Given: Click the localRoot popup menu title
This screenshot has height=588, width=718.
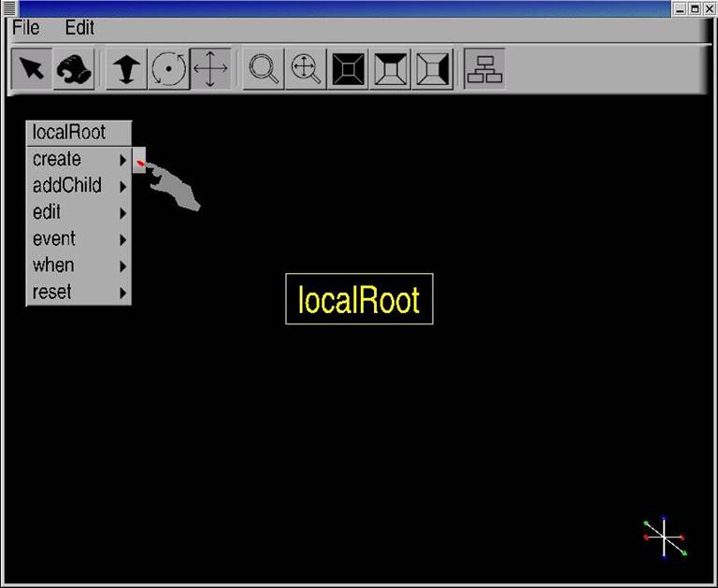Looking at the screenshot, I should [x=79, y=133].
